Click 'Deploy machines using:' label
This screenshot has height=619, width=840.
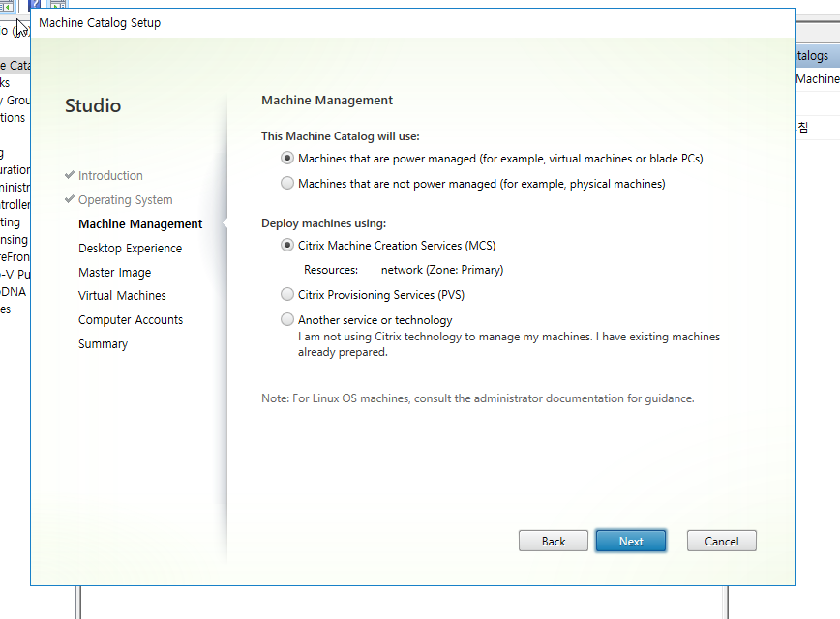click(x=323, y=223)
